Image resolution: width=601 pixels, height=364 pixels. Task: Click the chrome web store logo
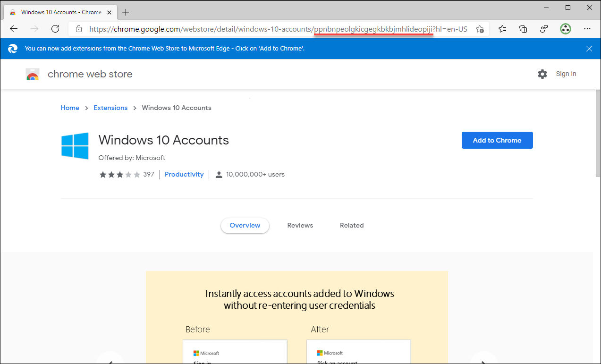pos(33,74)
